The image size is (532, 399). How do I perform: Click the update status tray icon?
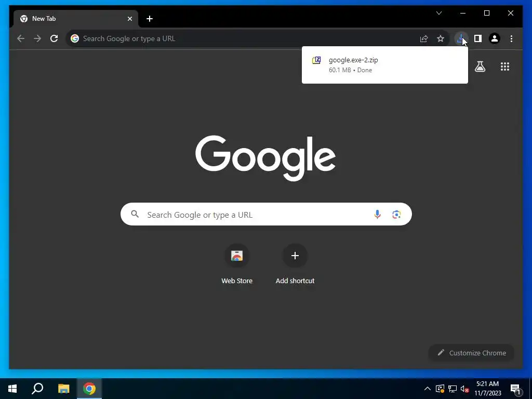tap(440, 389)
